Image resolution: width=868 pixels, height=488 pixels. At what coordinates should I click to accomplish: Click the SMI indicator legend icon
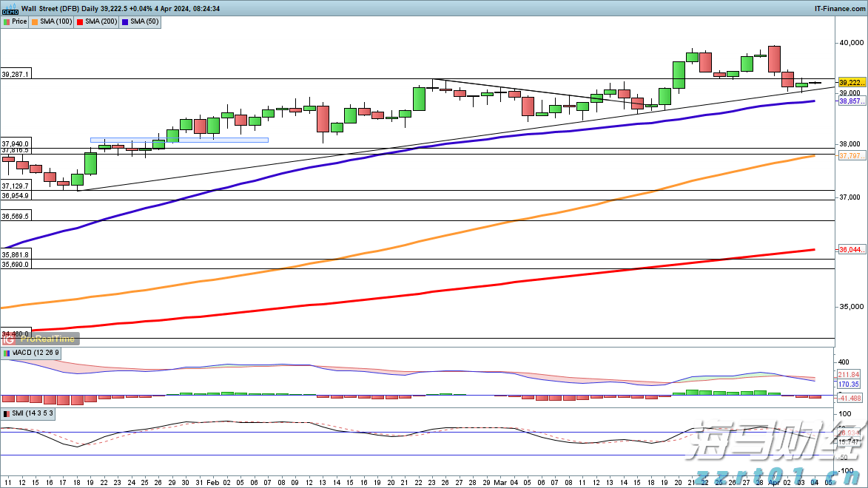click(x=7, y=413)
